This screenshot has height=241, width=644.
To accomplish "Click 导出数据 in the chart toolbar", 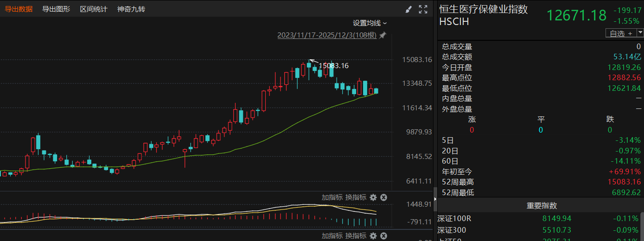I will [x=19, y=9].
